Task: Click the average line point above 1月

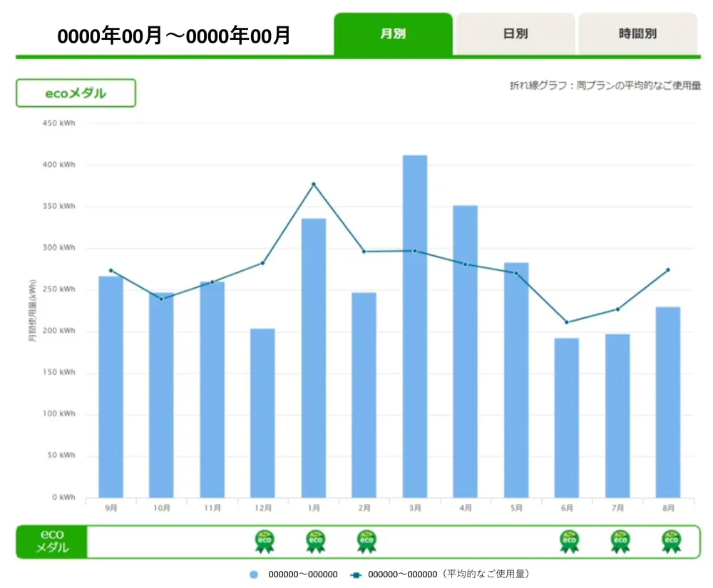Action: 314,185
